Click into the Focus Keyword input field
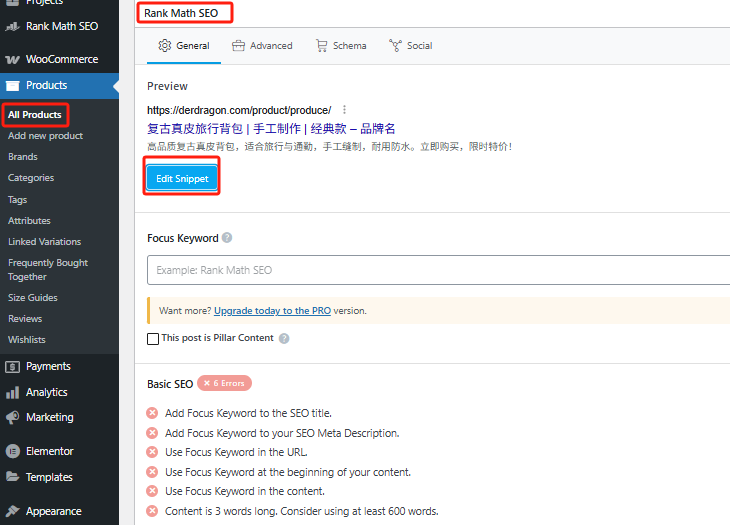Viewport: 730px width, 525px height. tap(438, 270)
